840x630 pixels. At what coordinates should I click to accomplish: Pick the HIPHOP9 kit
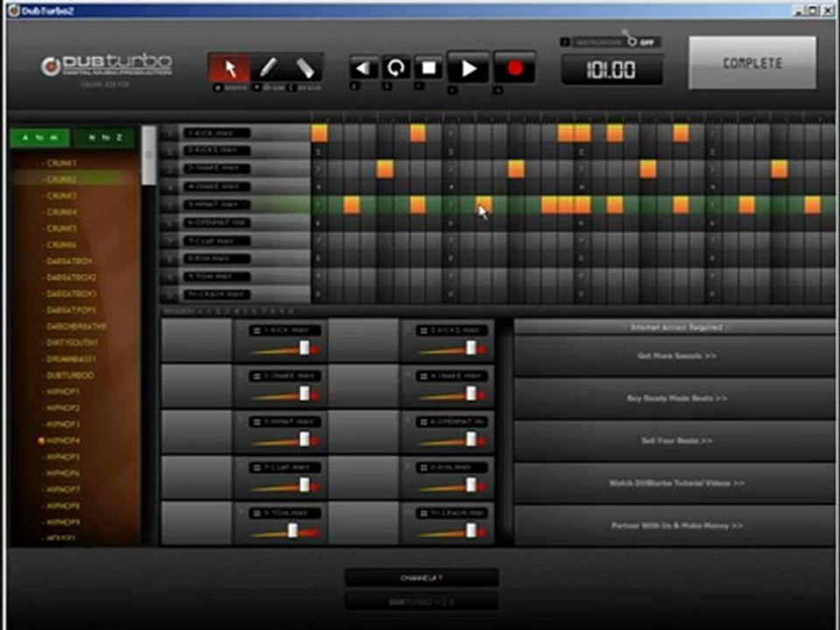(x=63, y=521)
